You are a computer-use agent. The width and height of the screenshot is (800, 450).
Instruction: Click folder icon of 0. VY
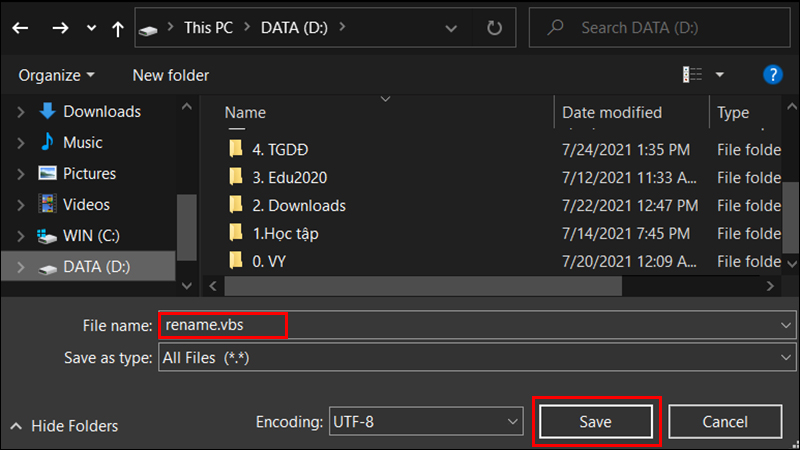click(x=235, y=261)
